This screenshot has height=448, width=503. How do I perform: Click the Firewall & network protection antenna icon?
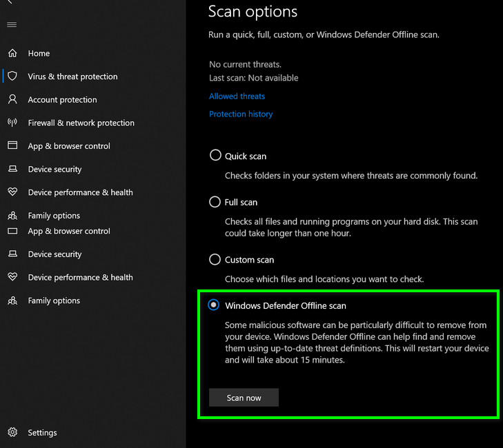pos(12,123)
